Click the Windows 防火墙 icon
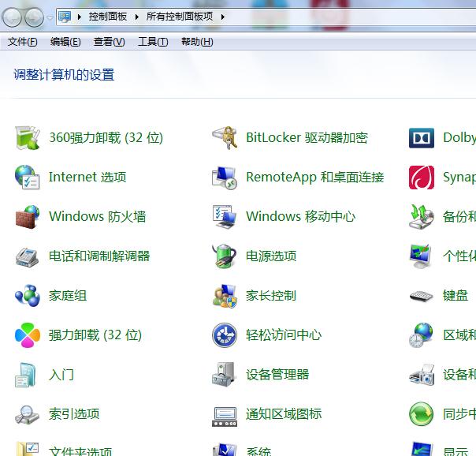 point(28,217)
